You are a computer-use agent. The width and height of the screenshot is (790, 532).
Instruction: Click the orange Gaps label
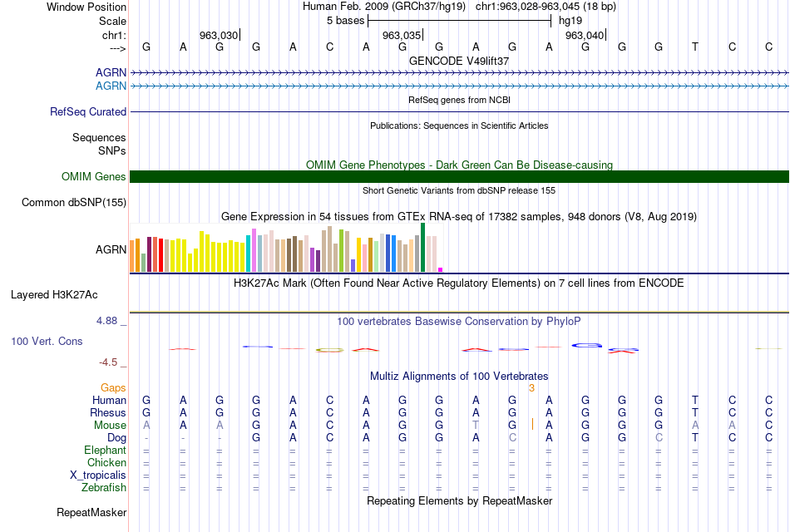coord(113,388)
